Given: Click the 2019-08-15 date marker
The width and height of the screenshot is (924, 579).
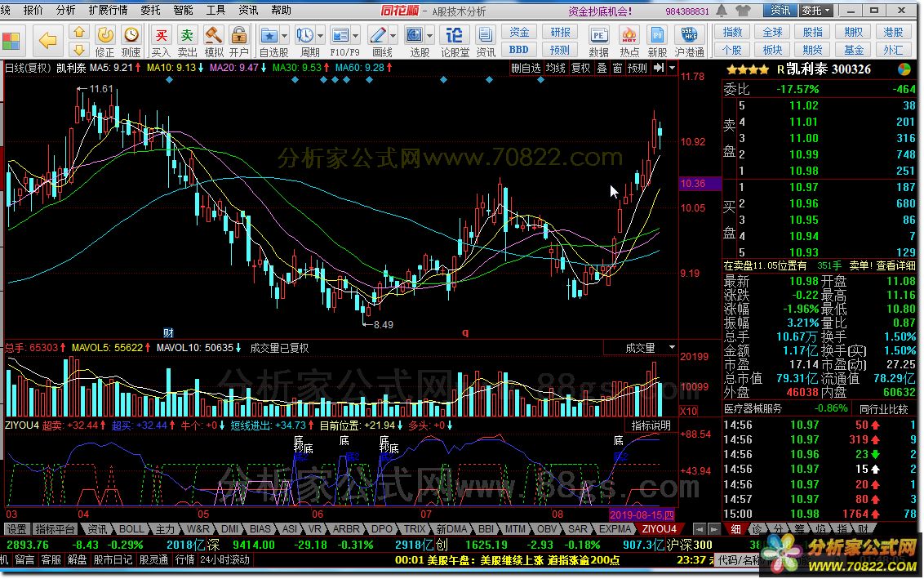Looking at the screenshot, I should [x=642, y=514].
